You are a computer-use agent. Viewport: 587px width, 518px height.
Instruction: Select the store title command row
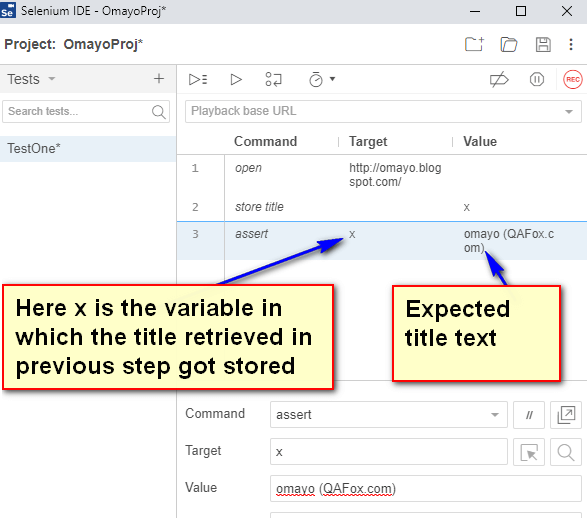click(x=382, y=207)
